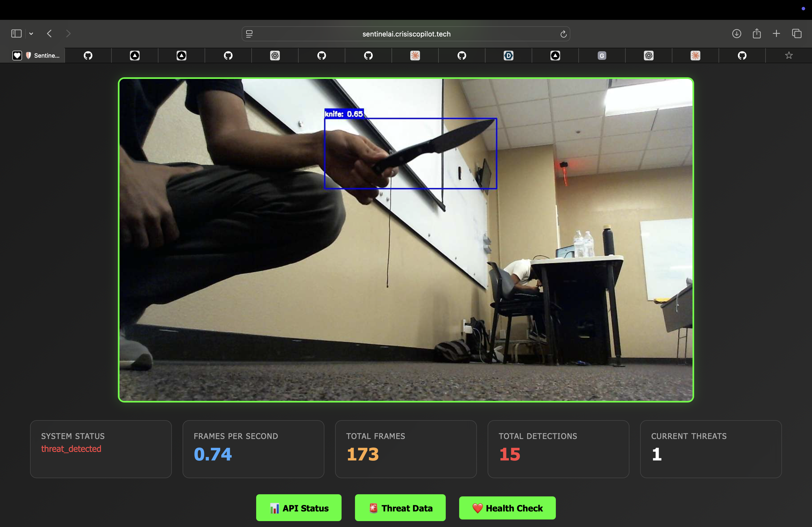
Task: Switch to the gray G tab
Action: tap(602, 56)
